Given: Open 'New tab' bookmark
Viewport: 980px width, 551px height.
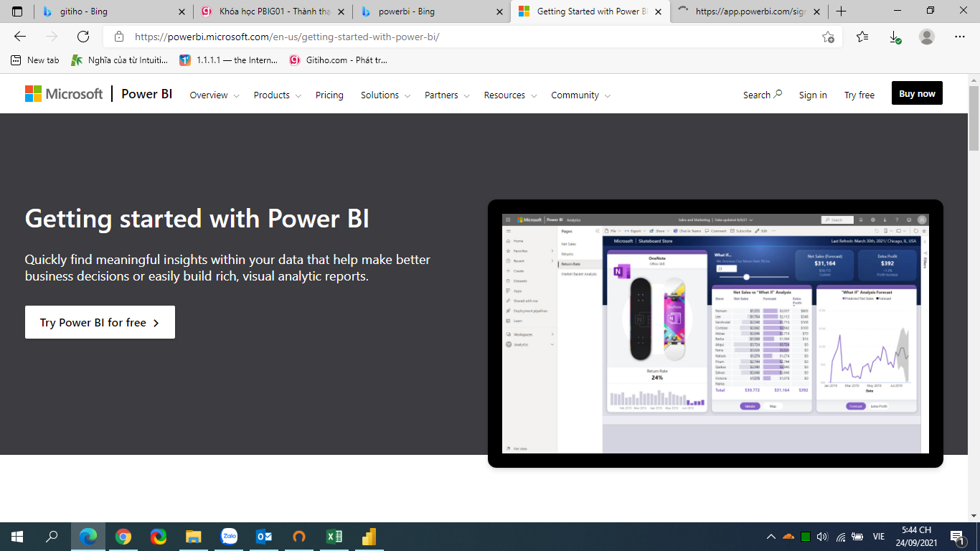Looking at the screenshot, I should [x=35, y=60].
